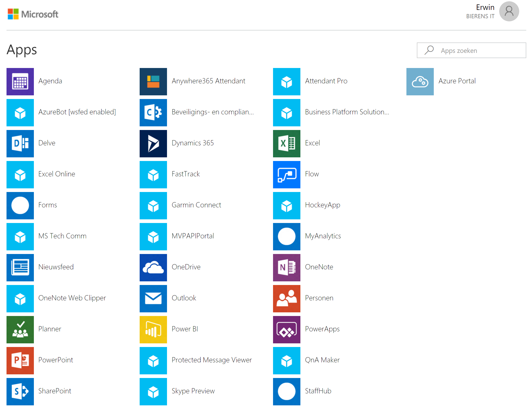Open the Nieuwsfeed icon
Screen dimensions: 532x409
click(20, 268)
